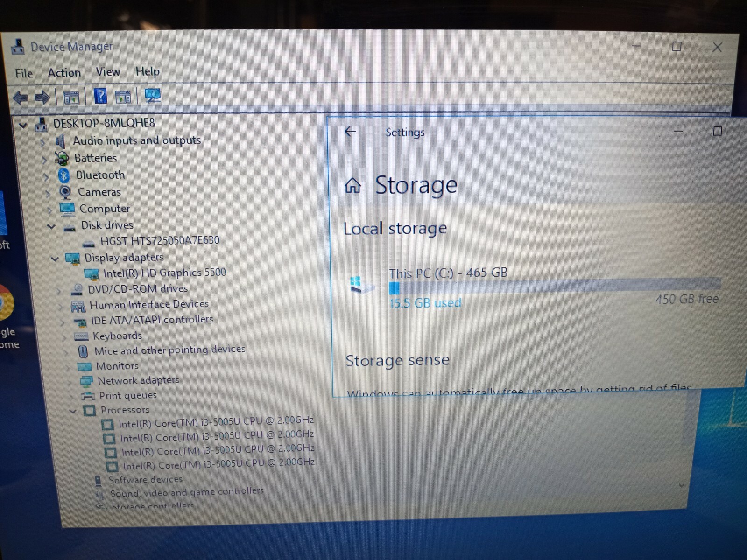Select the DESKTOP-8MLQHE8 computer icon

[x=42, y=124]
